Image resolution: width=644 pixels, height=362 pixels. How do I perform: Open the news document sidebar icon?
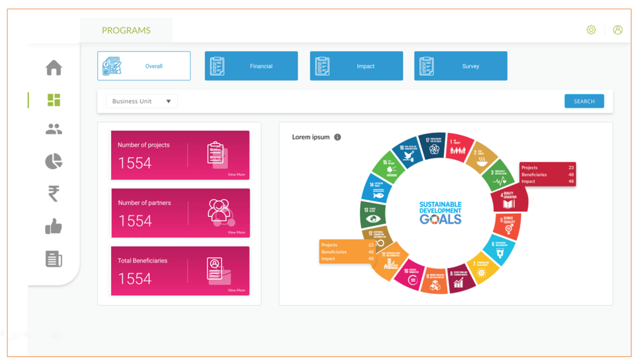[x=54, y=259]
